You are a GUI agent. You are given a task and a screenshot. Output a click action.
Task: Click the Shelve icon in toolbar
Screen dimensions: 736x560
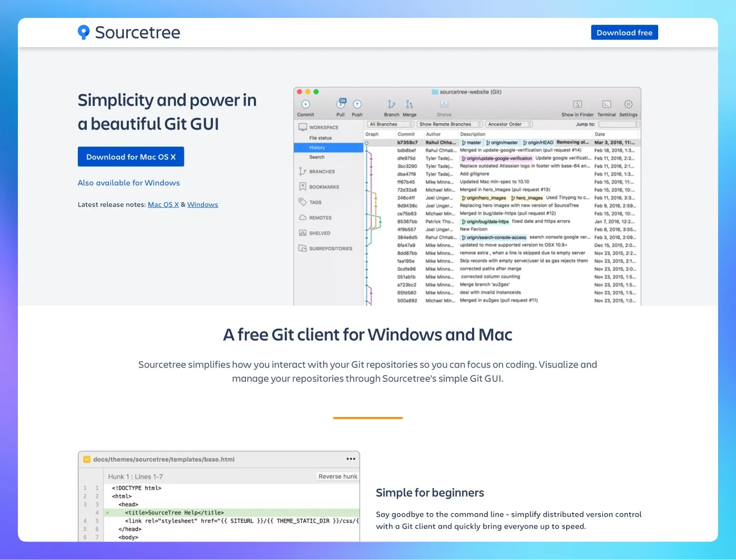pos(444,104)
